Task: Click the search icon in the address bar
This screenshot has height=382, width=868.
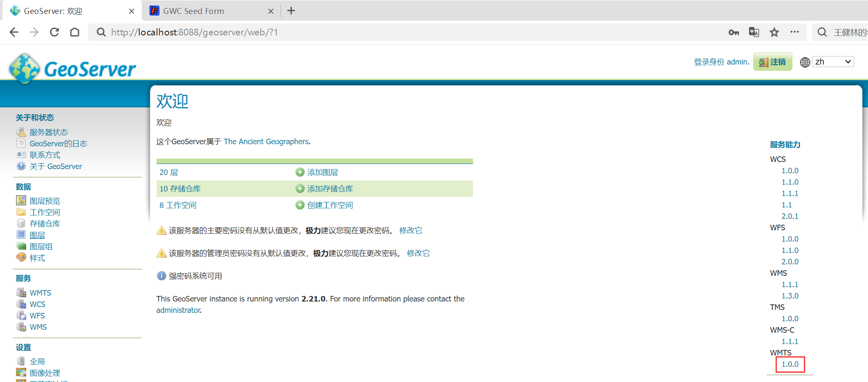Action: tap(101, 32)
